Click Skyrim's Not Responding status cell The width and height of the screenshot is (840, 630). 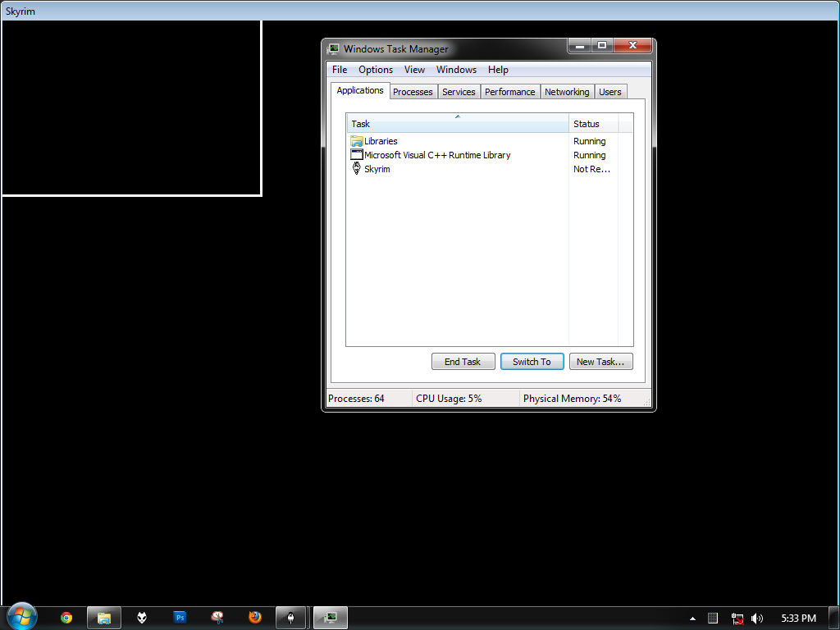tap(591, 169)
